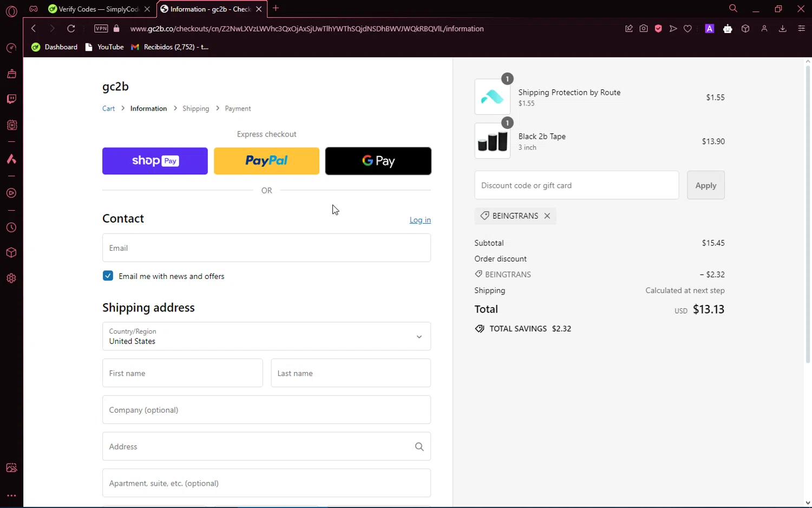
Task: Open Settings gear icon in sidebar
Action: (11, 278)
